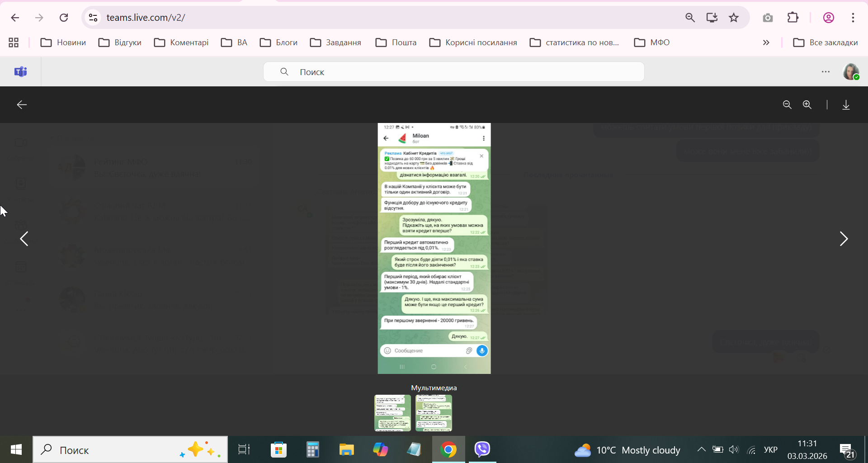Screen dimensions: 868x463
Task: Show hidden system tray icons
Action: [701, 449]
